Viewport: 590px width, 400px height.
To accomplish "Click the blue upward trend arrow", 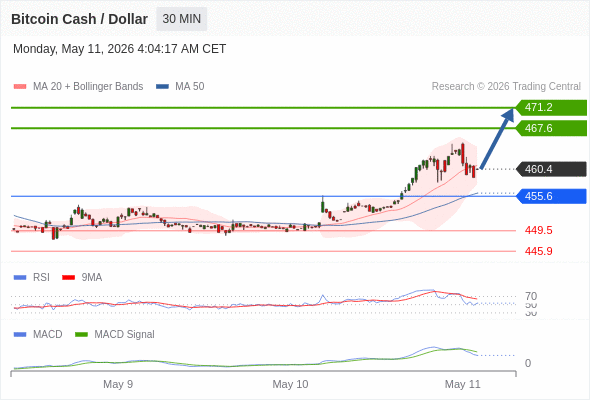I will (x=497, y=138).
